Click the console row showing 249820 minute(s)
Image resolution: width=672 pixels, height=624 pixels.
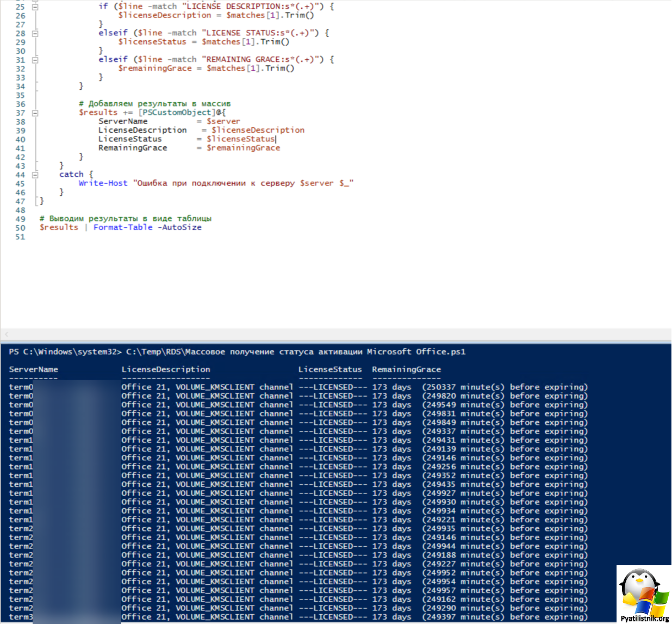tap(298, 396)
